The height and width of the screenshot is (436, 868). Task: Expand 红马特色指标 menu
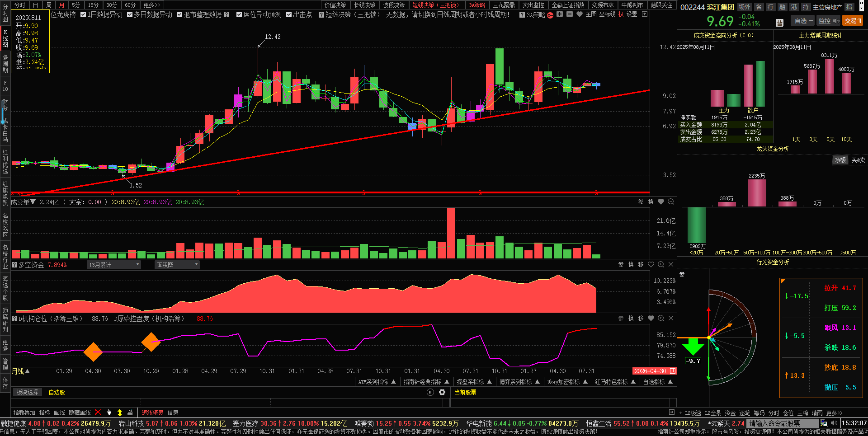(x=615, y=382)
